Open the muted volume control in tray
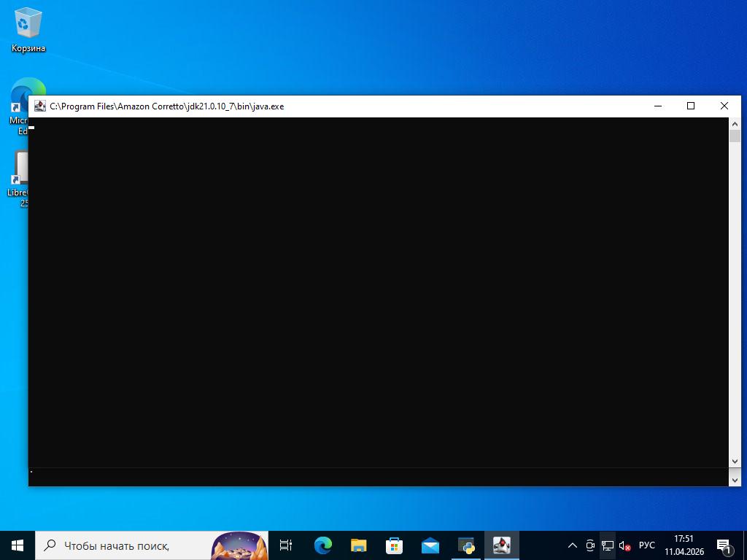The width and height of the screenshot is (747, 560). (x=624, y=545)
